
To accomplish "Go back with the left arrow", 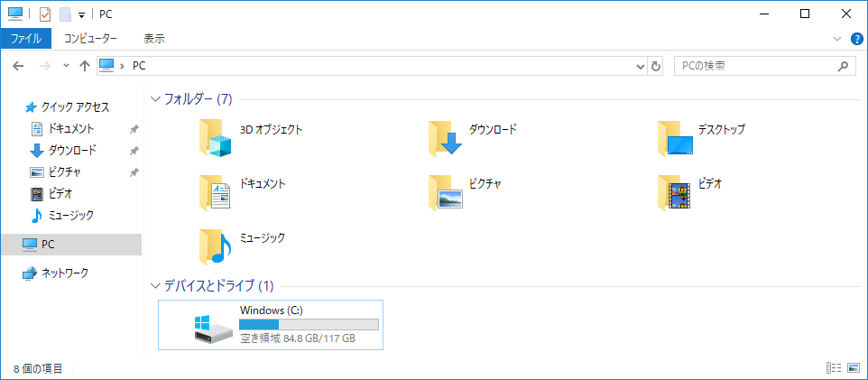I will point(18,66).
